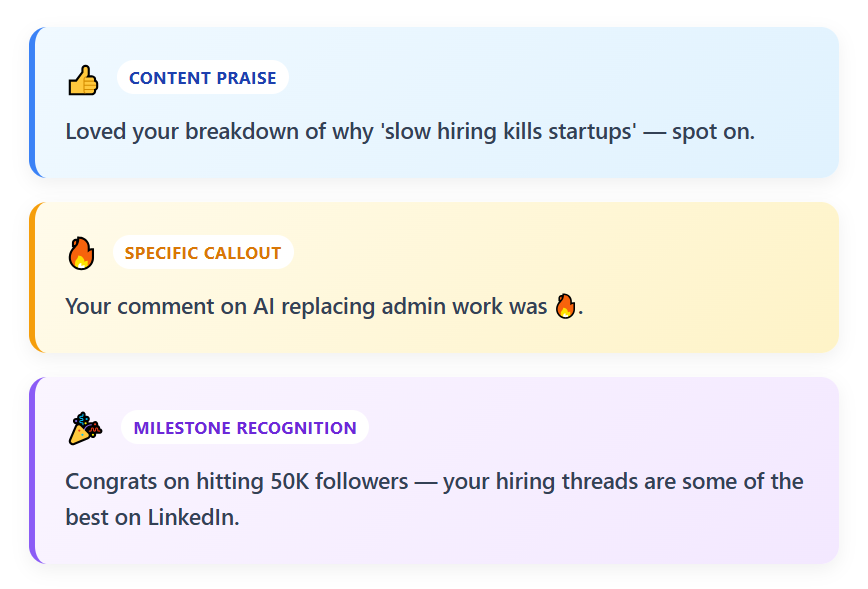The width and height of the screenshot is (868, 589).
Task: Click the fire emoji beside Specific Callout
Action: coord(81,253)
